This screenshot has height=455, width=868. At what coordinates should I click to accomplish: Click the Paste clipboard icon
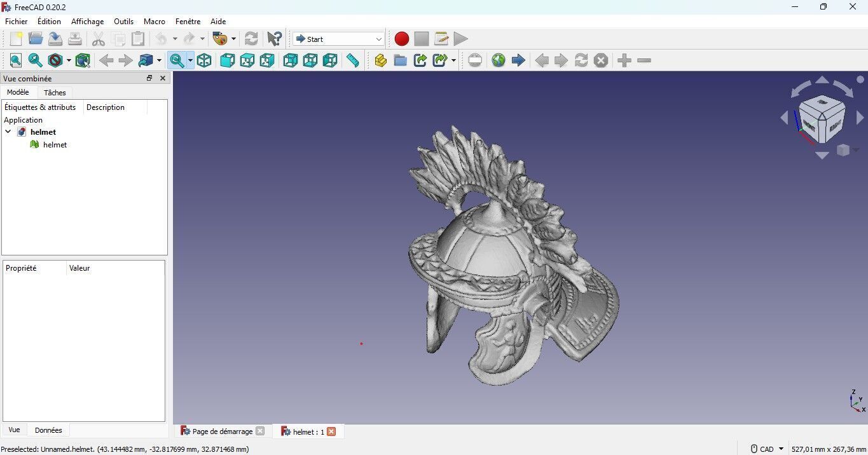tap(138, 39)
